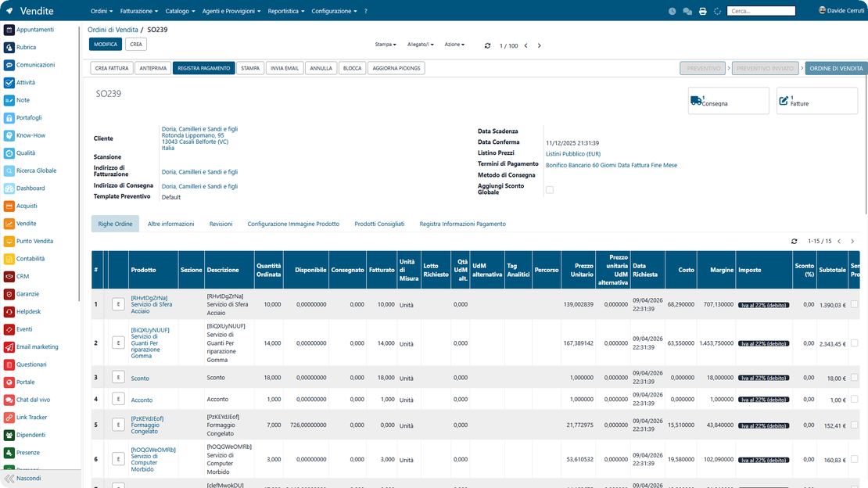Open Contabilità sidebar icon

pos(9,259)
